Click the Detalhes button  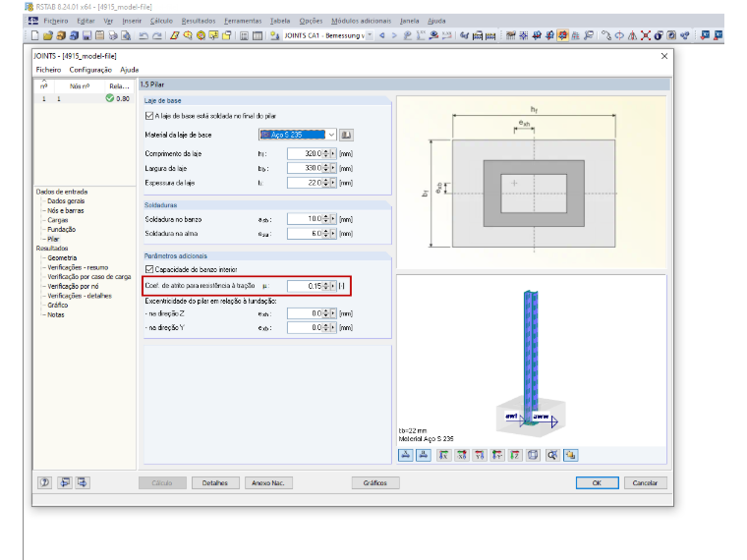click(x=215, y=482)
